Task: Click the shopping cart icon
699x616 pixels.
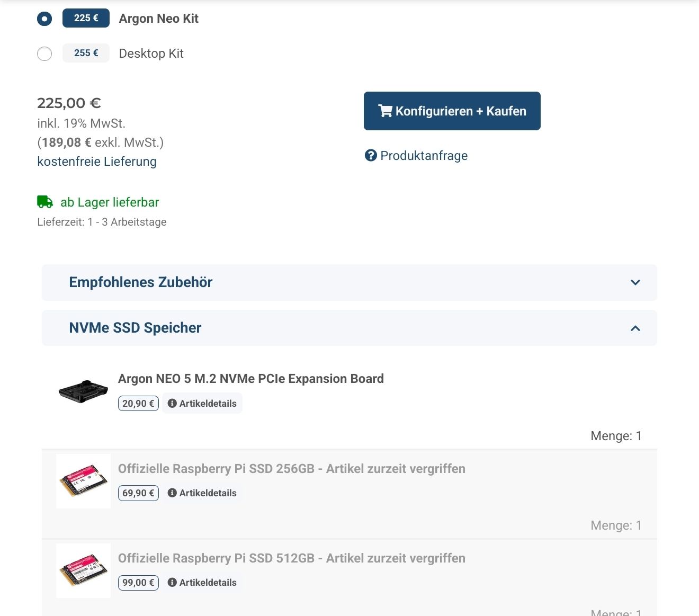Action: [x=385, y=111]
